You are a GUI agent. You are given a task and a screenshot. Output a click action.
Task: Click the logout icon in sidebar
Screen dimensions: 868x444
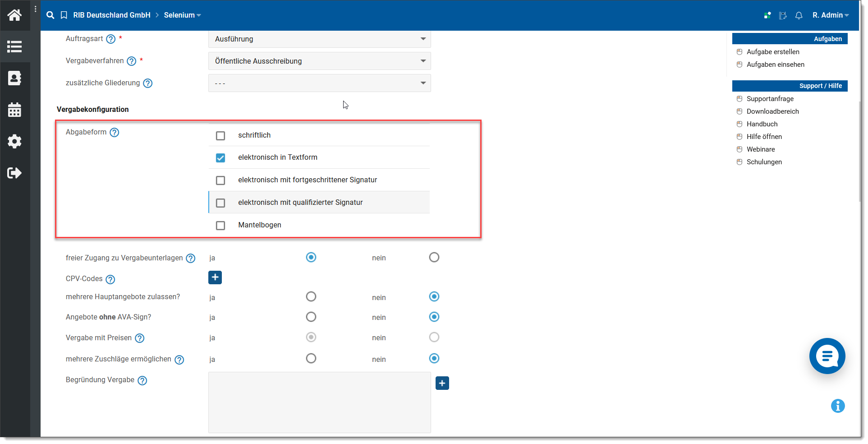click(x=14, y=173)
